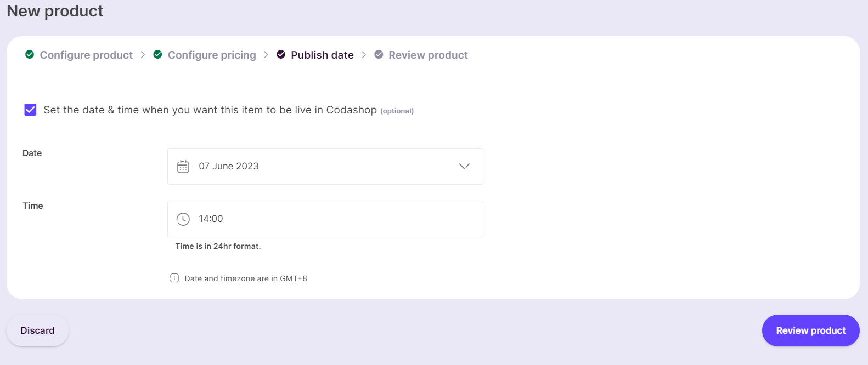Click arrow separator after Publish date
Viewport: 868px width, 365px height.
[x=364, y=55]
